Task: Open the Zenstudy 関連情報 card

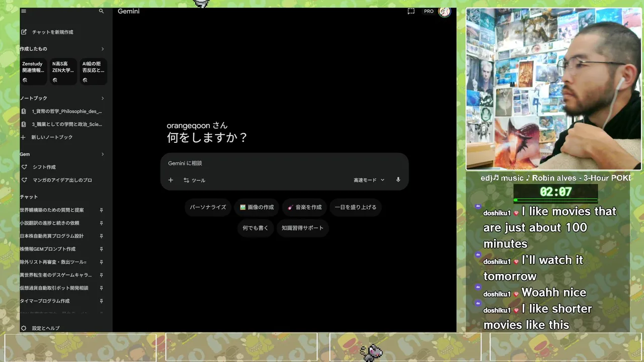Action: [x=33, y=71]
